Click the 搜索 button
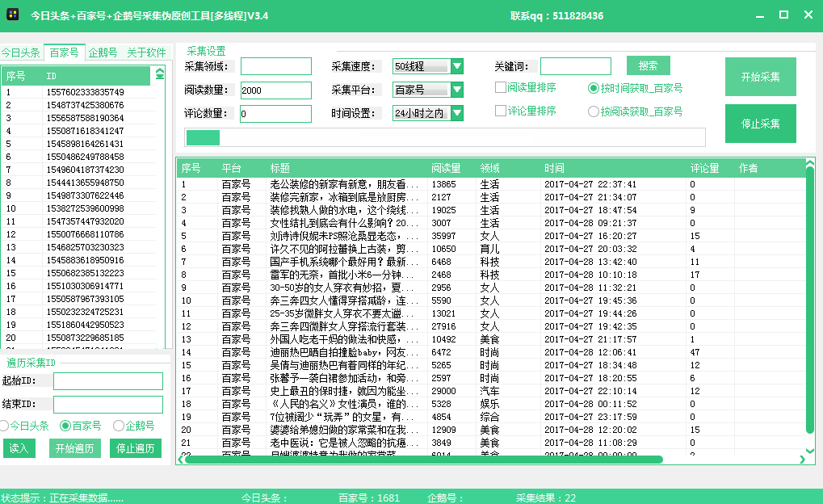The width and height of the screenshot is (823, 504). coord(649,65)
